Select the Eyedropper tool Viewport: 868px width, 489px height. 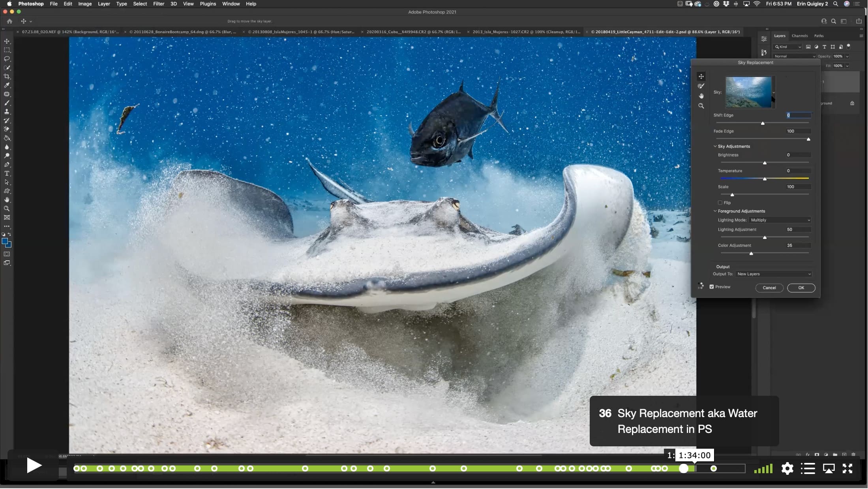click(7, 85)
